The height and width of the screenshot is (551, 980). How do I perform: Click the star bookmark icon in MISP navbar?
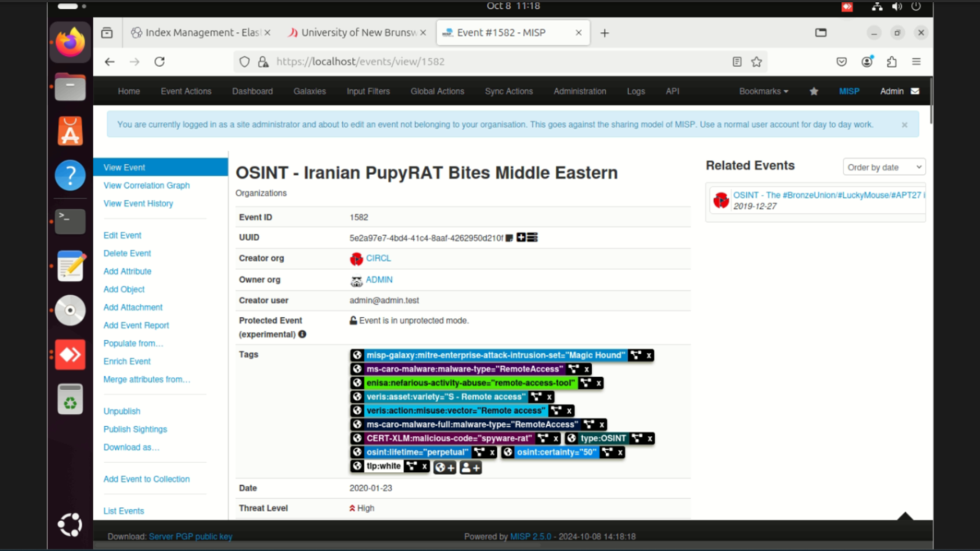(814, 91)
